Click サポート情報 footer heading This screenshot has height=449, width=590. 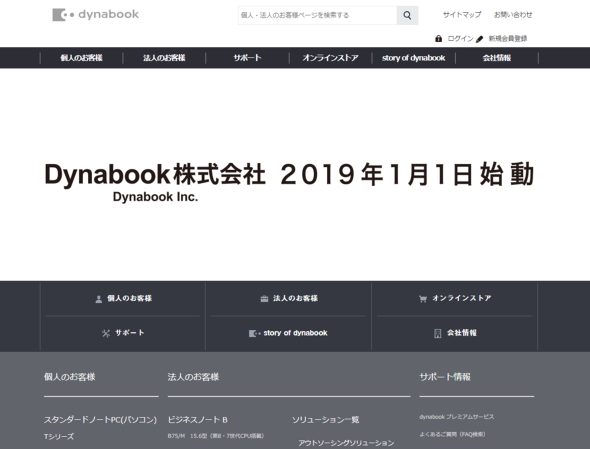[x=445, y=377]
